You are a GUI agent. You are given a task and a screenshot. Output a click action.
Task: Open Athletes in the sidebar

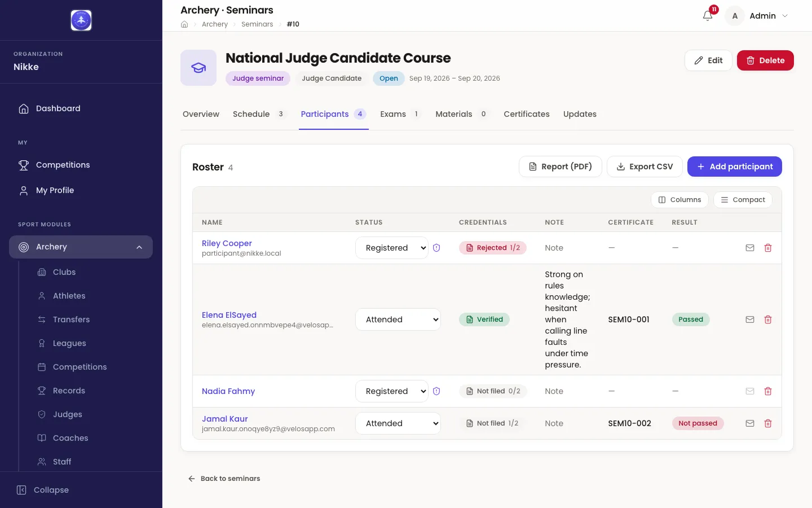(x=69, y=296)
